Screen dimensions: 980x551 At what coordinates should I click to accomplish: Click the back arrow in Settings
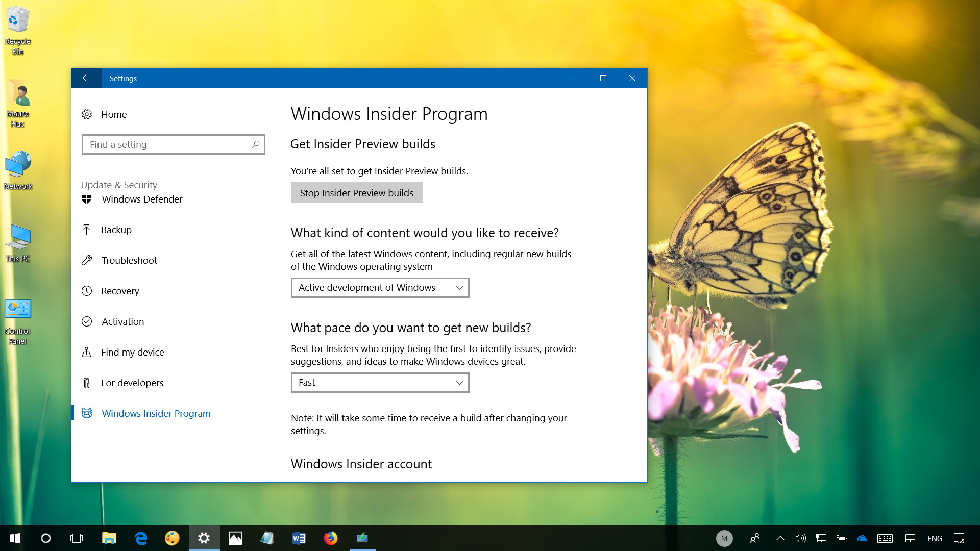click(86, 78)
